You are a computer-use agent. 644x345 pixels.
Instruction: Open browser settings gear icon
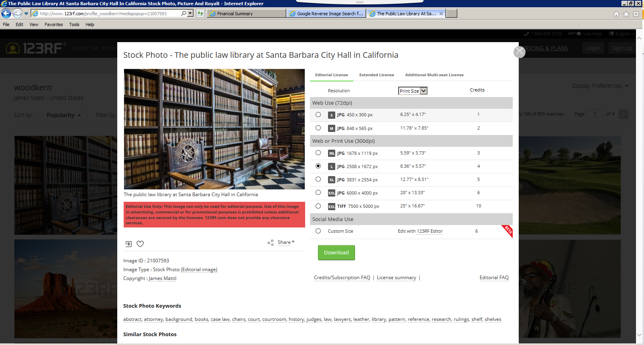(x=636, y=14)
